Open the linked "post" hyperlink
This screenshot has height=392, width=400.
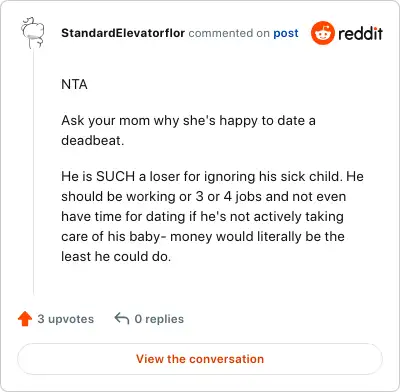[286, 33]
